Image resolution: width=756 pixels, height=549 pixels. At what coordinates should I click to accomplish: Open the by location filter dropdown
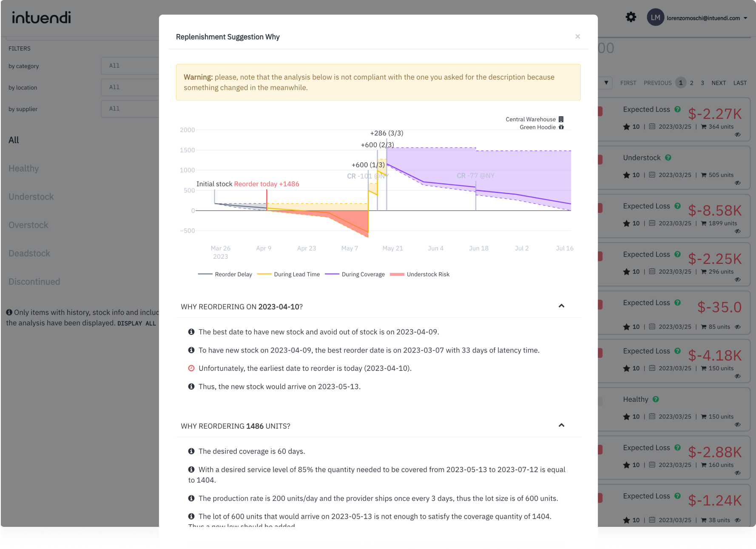130,87
